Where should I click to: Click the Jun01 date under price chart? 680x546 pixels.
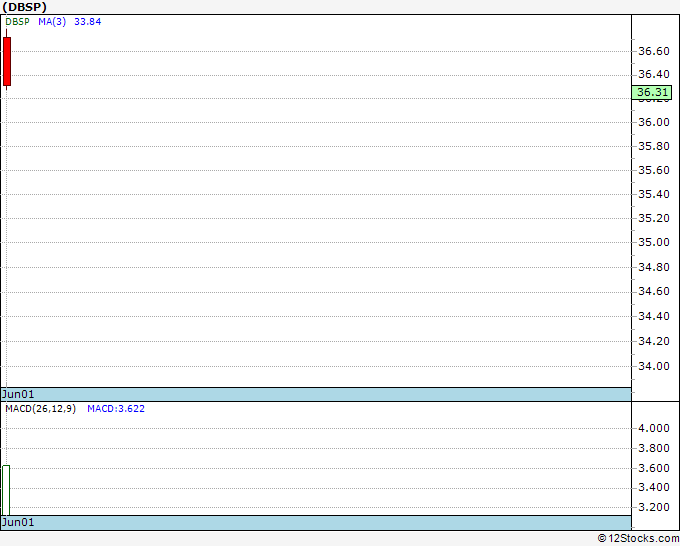tap(18, 394)
